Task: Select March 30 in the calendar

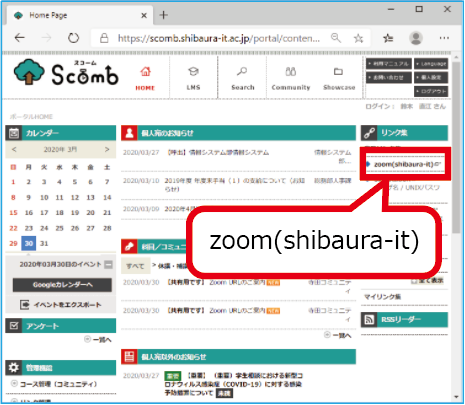Action: tap(29, 243)
